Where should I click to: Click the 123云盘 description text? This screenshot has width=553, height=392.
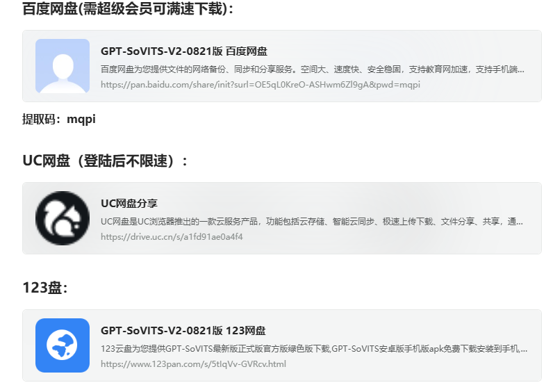tap(314, 349)
